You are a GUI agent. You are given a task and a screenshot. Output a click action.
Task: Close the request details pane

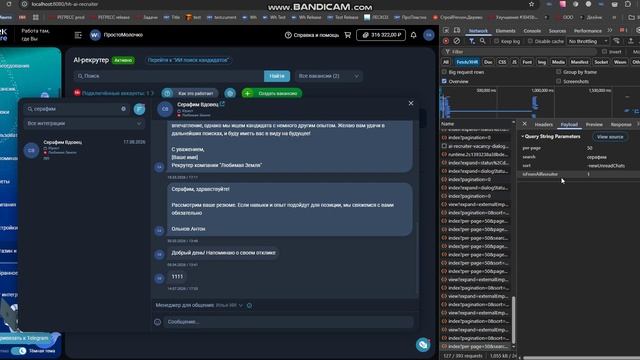tap(524, 124)
